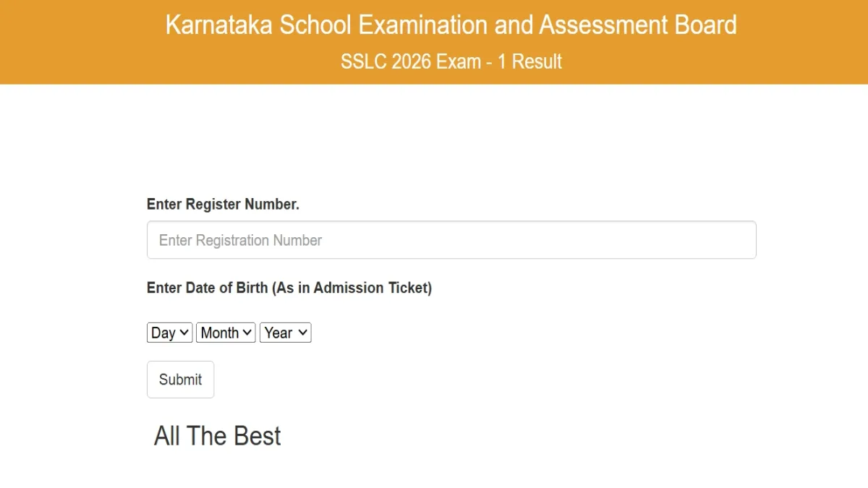Click the All The Best text
The width and height of the screenshot is (868, 488).
coord(217,435)
